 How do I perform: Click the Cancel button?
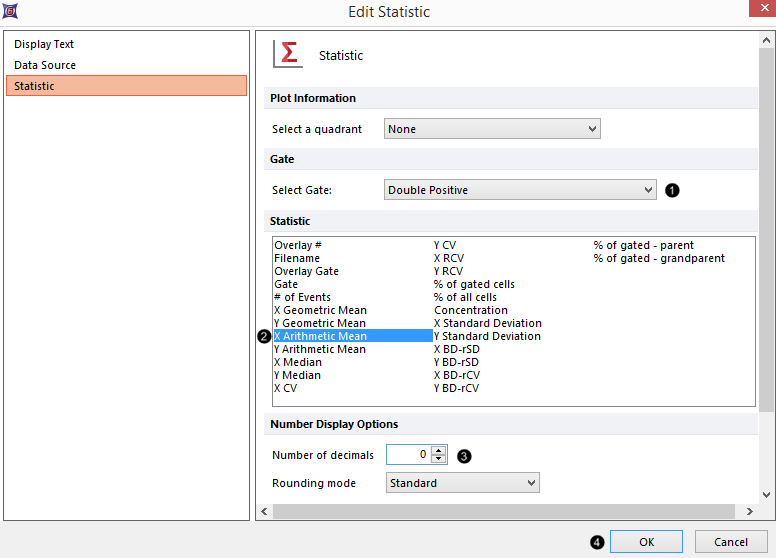point(731,542)
